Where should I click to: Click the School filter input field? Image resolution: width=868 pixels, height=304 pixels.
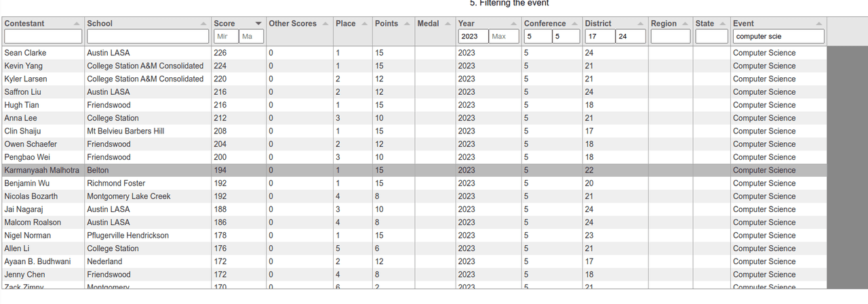(146, 37)
